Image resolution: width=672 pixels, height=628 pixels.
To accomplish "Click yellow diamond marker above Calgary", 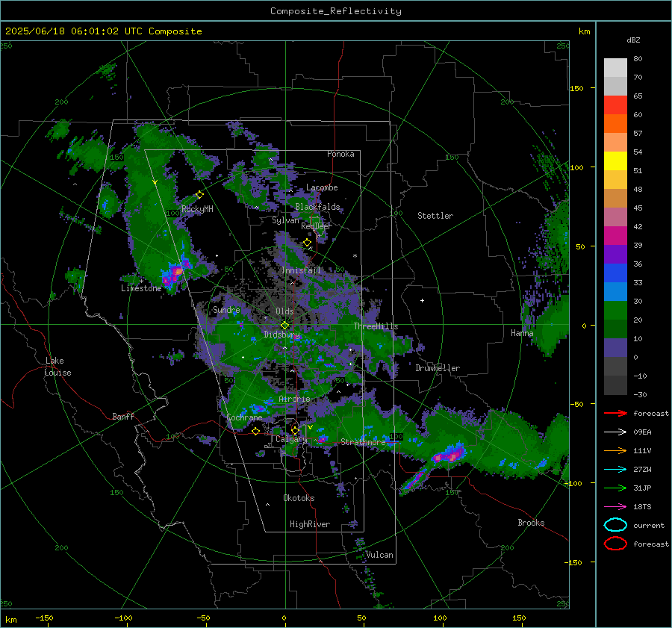I will point(295,430).
